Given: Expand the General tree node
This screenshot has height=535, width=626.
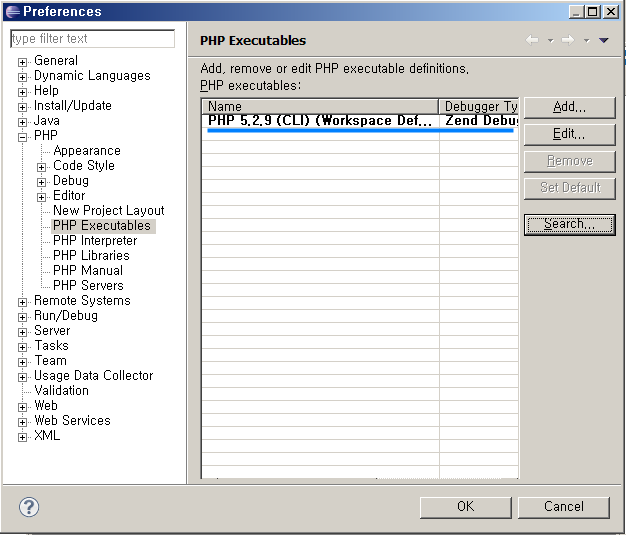Looking at the screenshot, I should pyautogui.click(x=22, y=62).
